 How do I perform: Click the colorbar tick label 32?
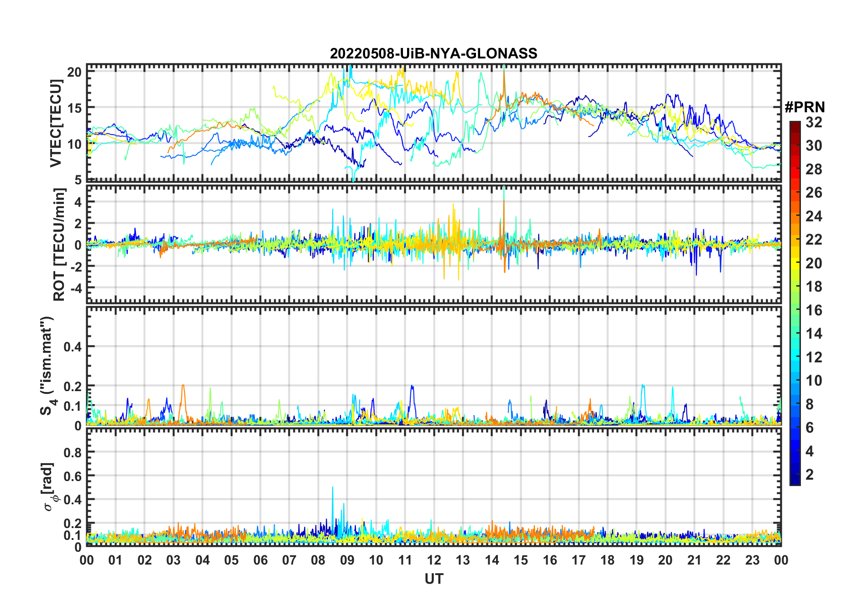coord(814,122)
